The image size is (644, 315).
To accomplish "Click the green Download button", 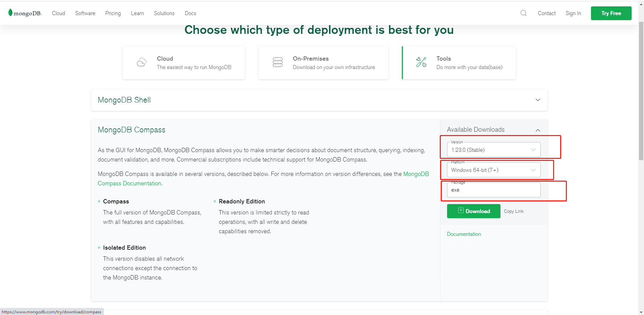I will click(474, 211).
